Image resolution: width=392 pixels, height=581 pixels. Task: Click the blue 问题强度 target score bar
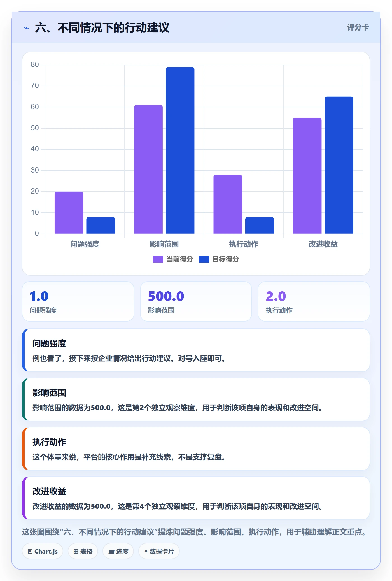point(101,225)
